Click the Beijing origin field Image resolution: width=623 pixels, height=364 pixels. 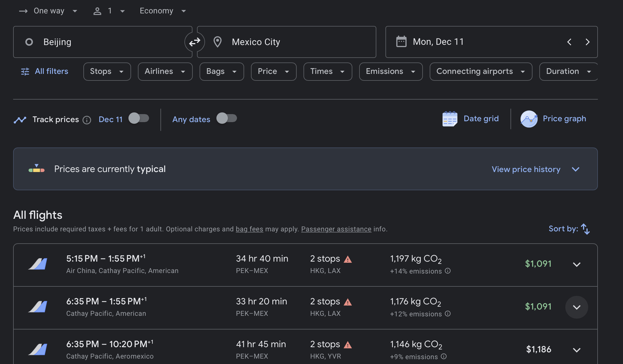(x=103, y=42)
